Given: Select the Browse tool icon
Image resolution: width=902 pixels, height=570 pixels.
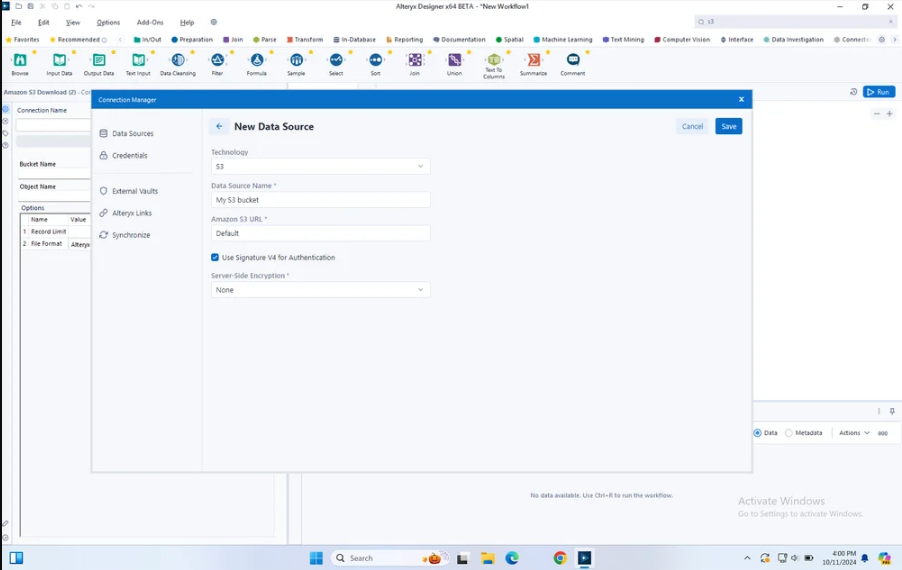Looking at the screenshot, I should tap(20, 60).
